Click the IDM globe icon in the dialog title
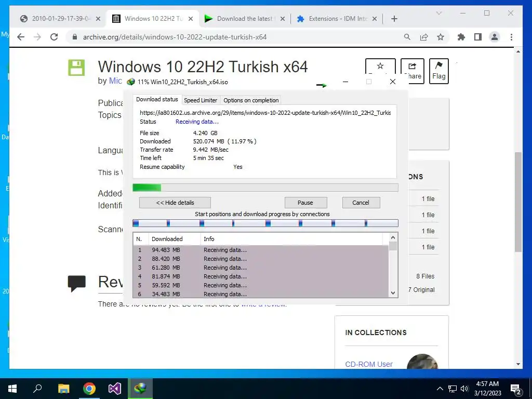This screenshot has height=399, width=532. [130, 82]
